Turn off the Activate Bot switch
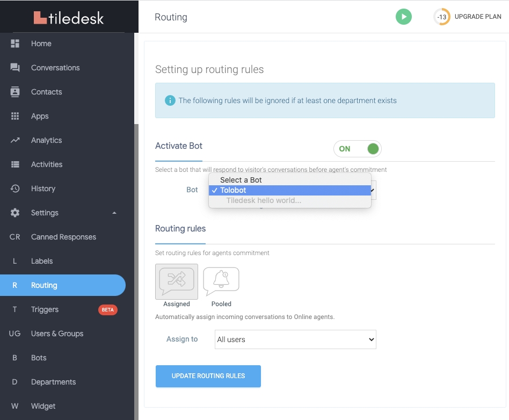Screen dimensions: 509x420 point(357,149)
